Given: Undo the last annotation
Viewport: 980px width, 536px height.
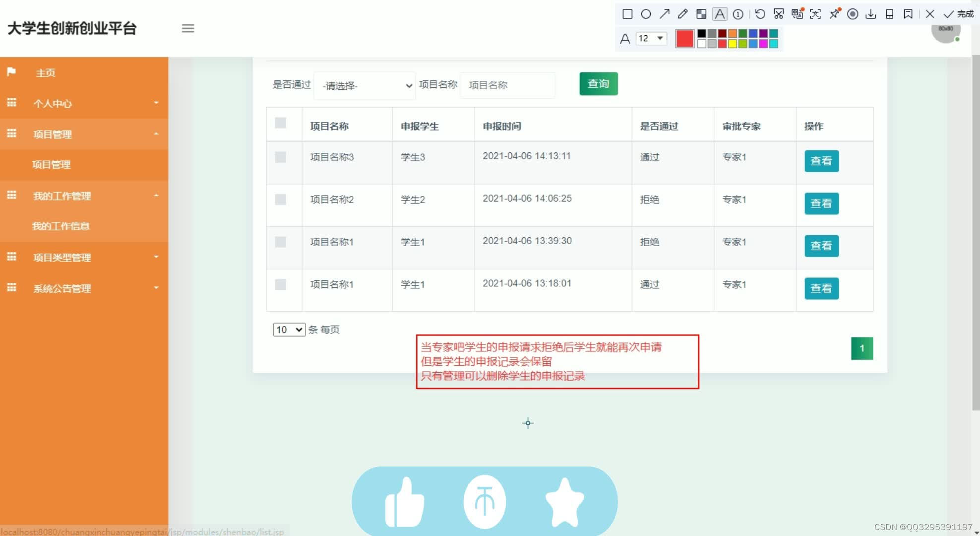Looking at the screenshot, I should [x=760, y=14].
